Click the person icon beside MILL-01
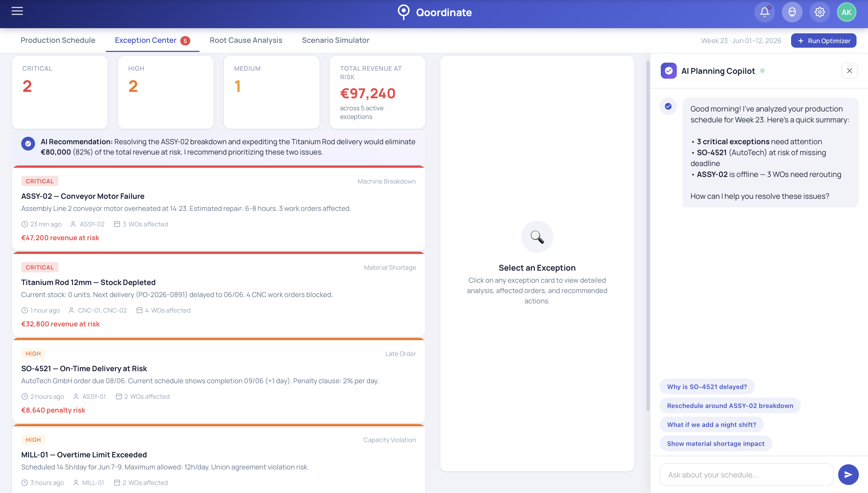The height and width of the screenshot is (493, 868). pos(76,482)
